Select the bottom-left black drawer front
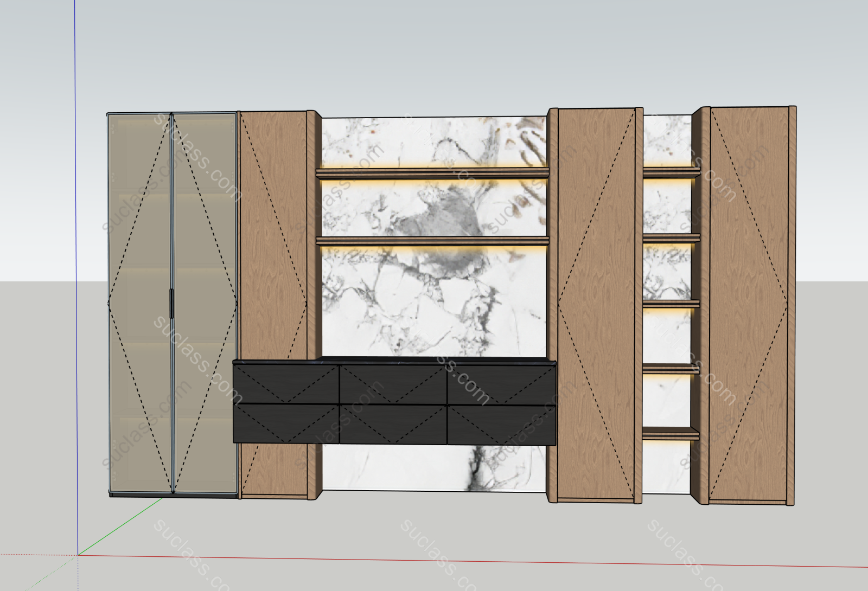The height and width of the screenshot is (591, 868). [x=286, y=423]
